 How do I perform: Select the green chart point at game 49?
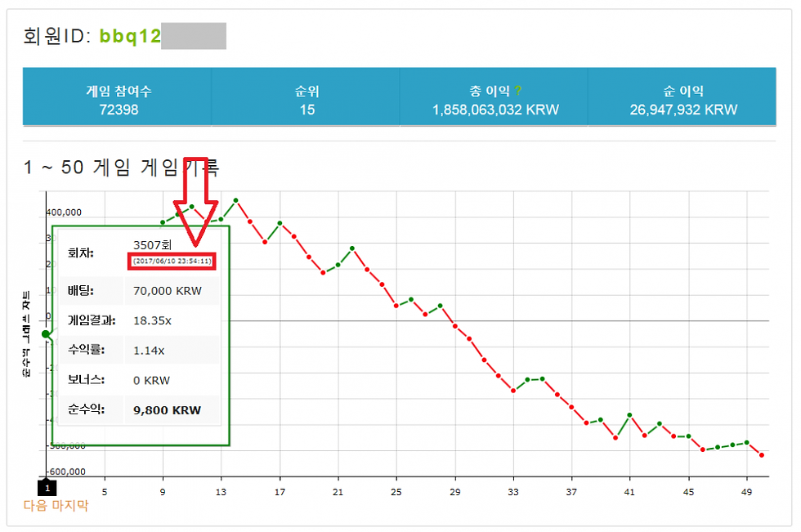(x=747, y=443)
